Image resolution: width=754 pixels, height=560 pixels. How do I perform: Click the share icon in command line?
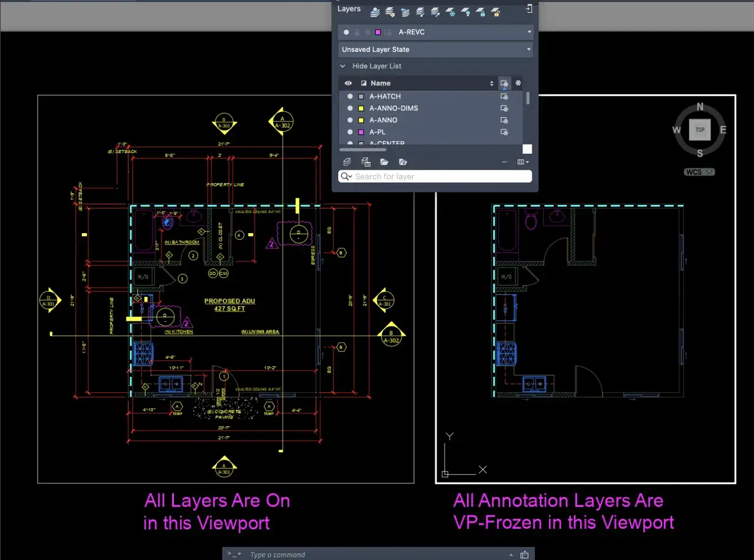coord(524,554)
